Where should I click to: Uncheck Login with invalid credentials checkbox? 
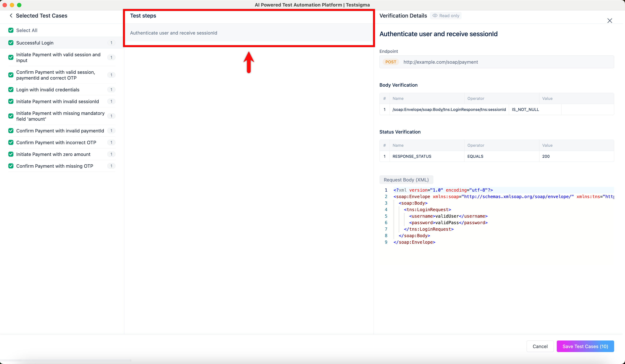pyautogui.click(x=11, y=90)
